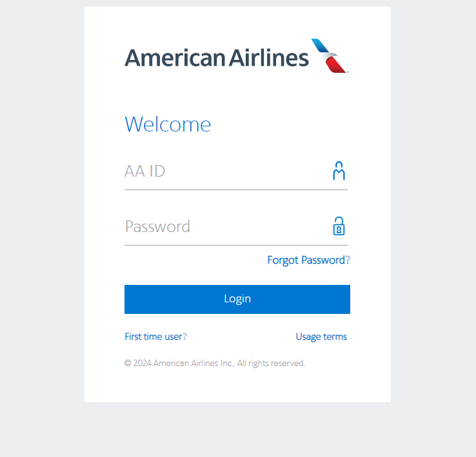
Task: Click the white Login label text
Action: tap(237, 299)
